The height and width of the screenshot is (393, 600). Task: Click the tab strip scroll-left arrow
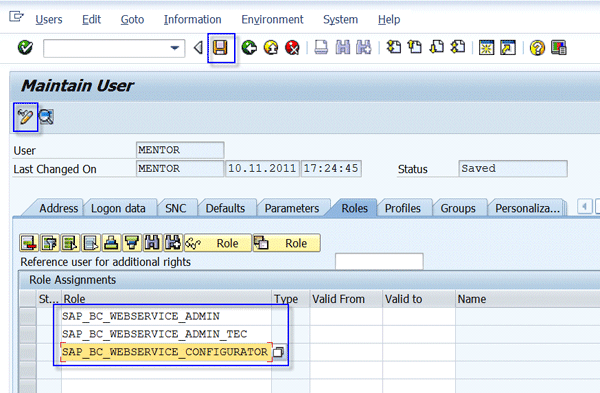(x=584, y=207)
